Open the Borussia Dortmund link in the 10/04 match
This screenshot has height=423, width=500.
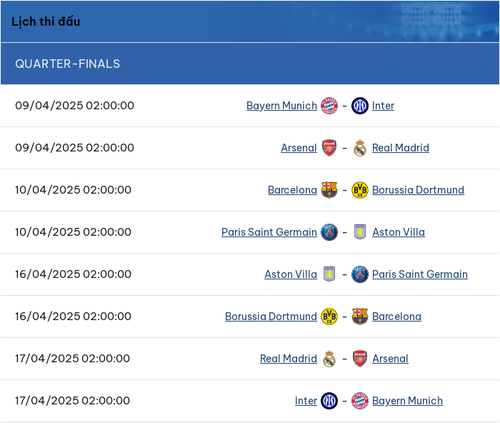tap(418, 190)
